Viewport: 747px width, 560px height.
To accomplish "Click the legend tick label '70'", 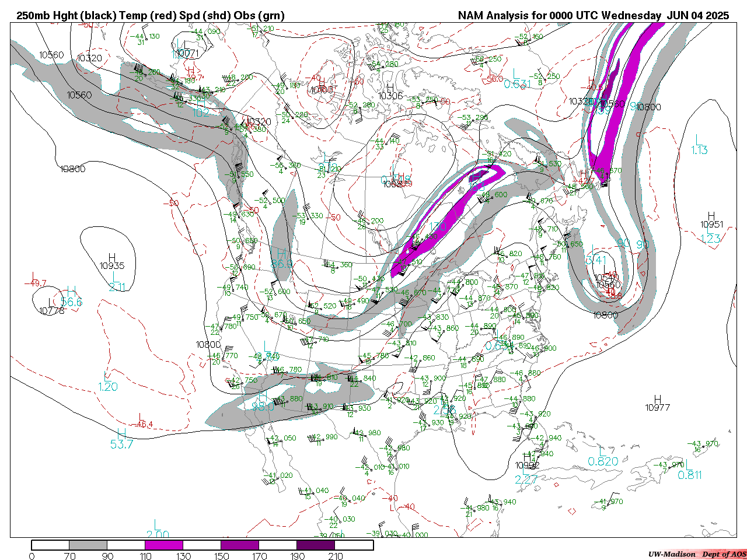I will pos(69,556).
